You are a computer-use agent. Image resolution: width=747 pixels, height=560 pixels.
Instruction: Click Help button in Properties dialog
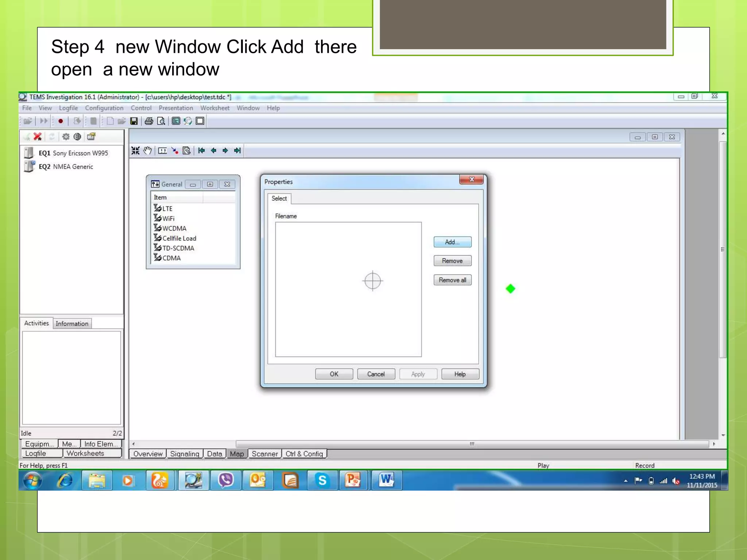(x=460, y=374)
